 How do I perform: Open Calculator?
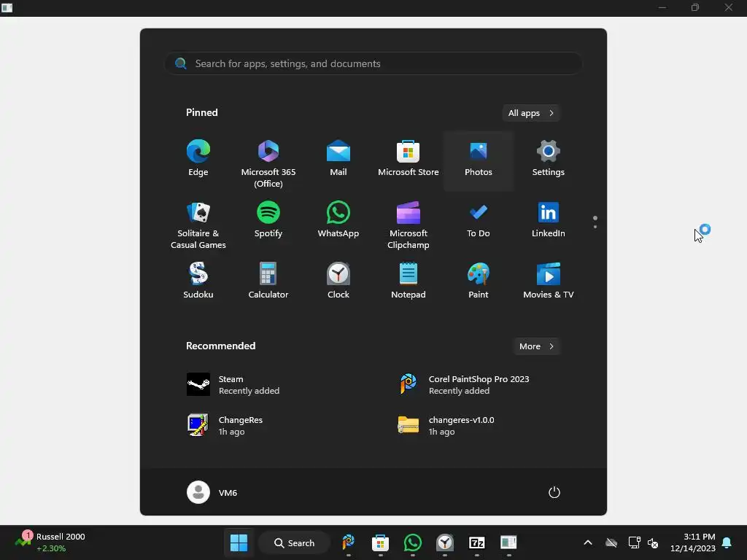coord(268,281)
